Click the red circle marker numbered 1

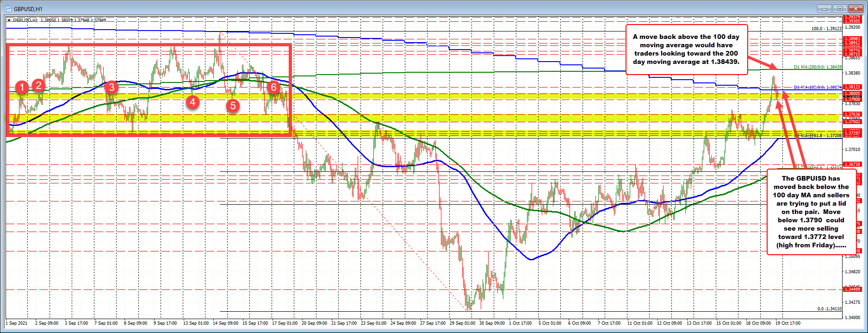22,87
